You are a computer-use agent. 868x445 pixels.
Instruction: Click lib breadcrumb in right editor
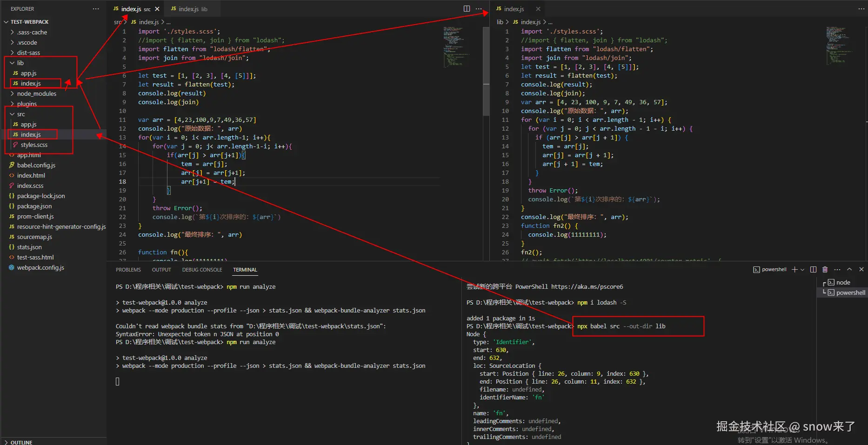pos(500,22)
